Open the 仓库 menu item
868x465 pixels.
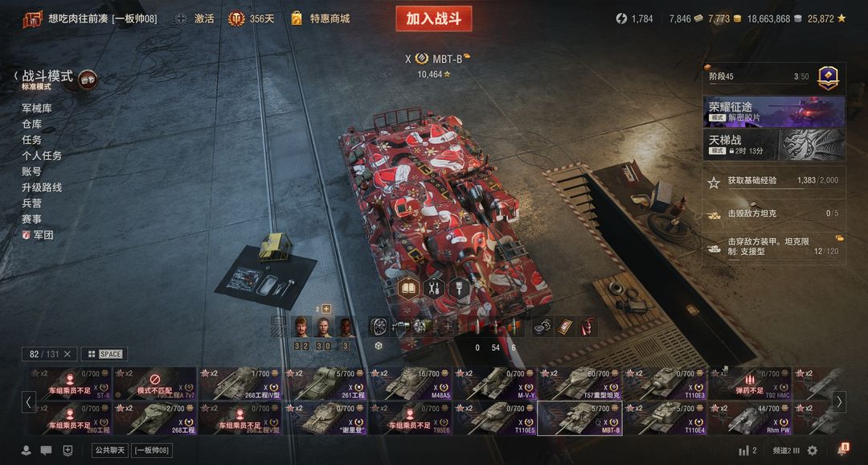click(31, 124)
